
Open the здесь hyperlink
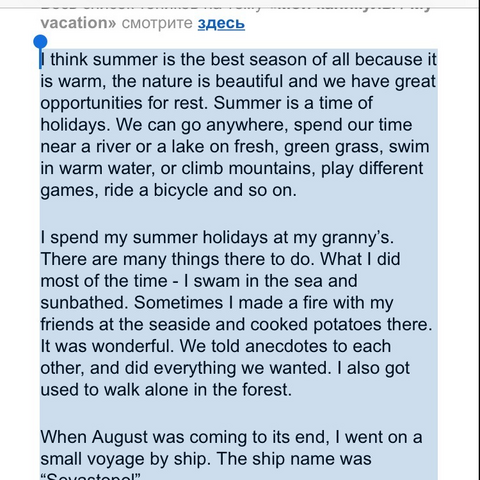point(221,23)
